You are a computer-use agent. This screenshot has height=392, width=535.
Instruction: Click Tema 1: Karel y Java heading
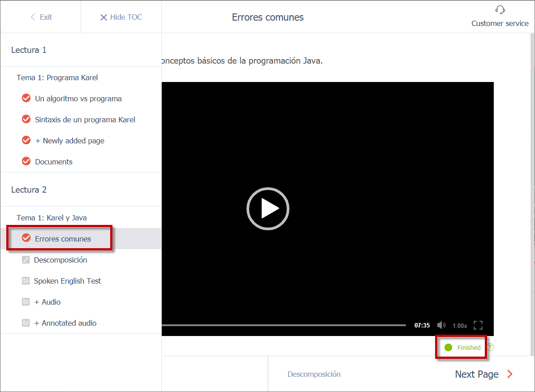tap(52, 218)
